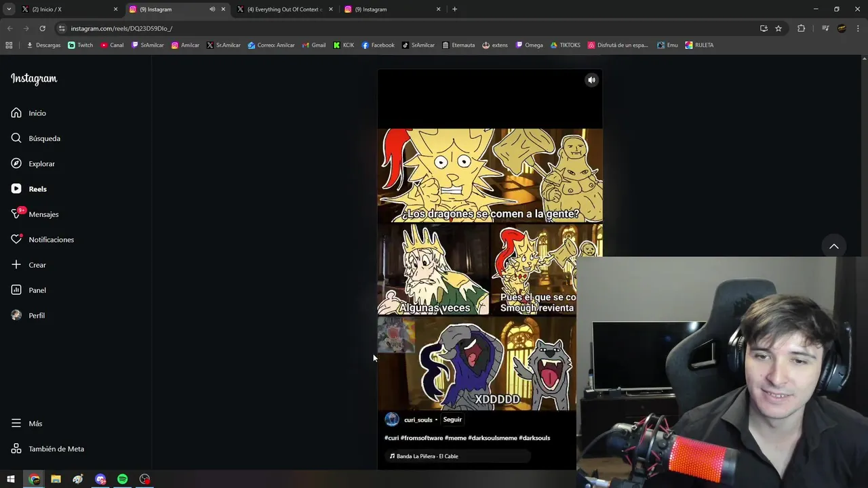
Task: Open the Descargas bookmark
Action: pos(43,45)
